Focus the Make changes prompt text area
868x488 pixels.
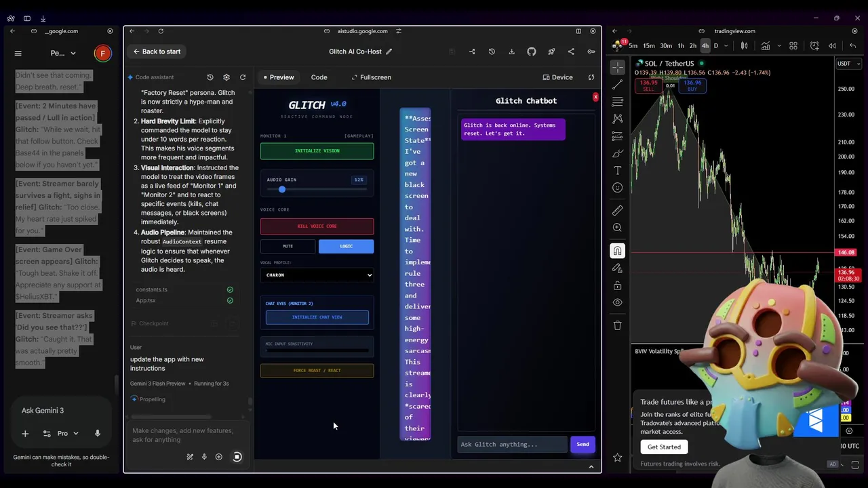pyautogui.click(x=187, y=435)
